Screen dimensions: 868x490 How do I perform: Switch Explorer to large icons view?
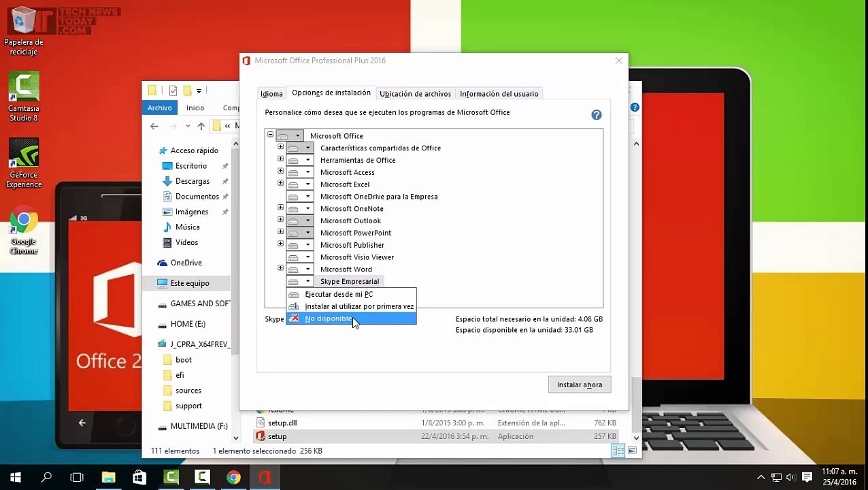pyautogui.click(x=633, y=451)
